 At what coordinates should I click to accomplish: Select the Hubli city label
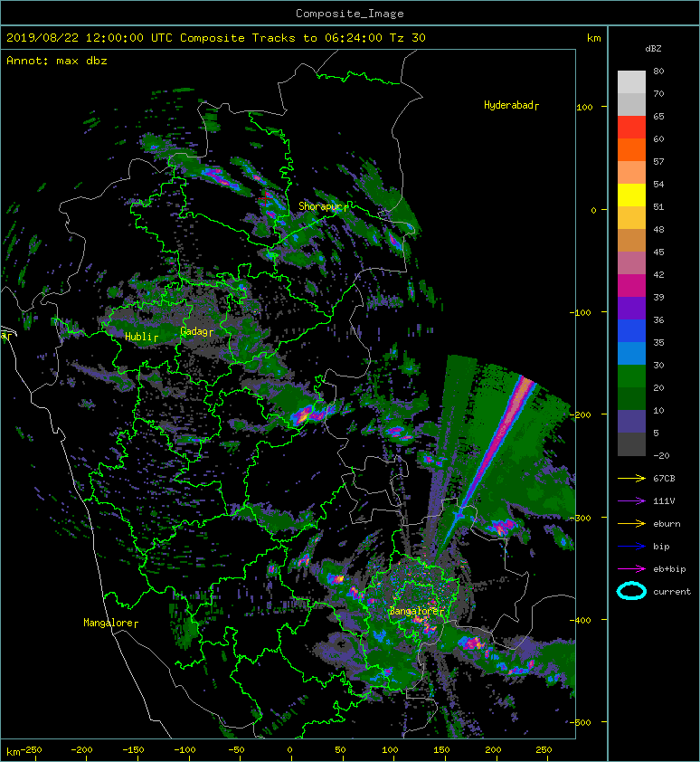click(x=141, y=337)
